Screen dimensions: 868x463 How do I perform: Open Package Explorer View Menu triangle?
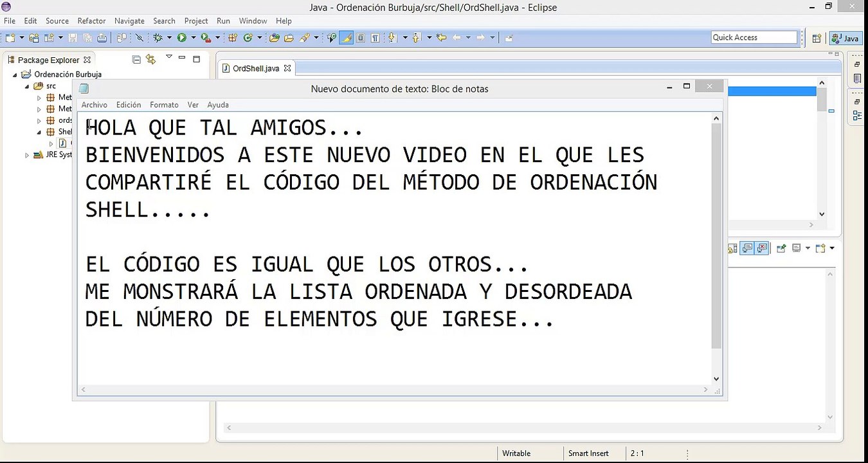coord(169,57)
